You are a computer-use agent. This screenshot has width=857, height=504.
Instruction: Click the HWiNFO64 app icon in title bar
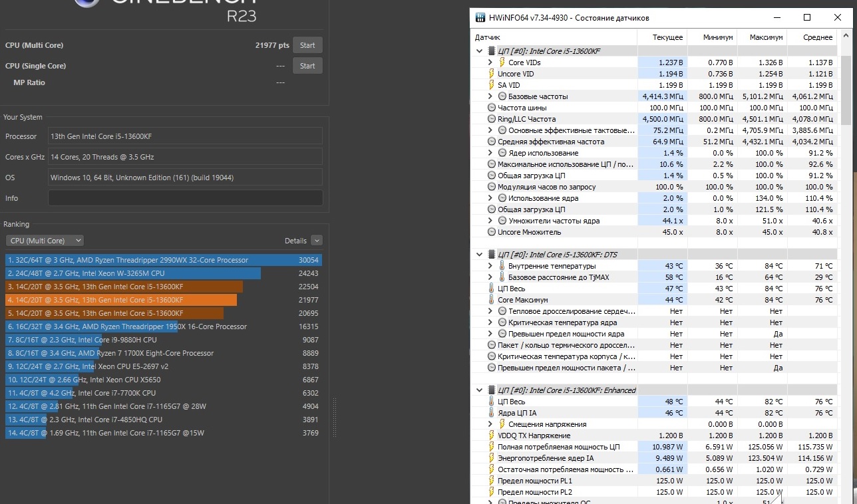point(480,17)
